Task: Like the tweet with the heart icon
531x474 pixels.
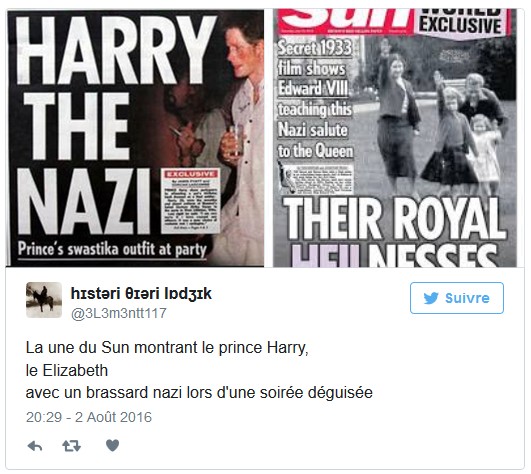Action: coord(112,446)
